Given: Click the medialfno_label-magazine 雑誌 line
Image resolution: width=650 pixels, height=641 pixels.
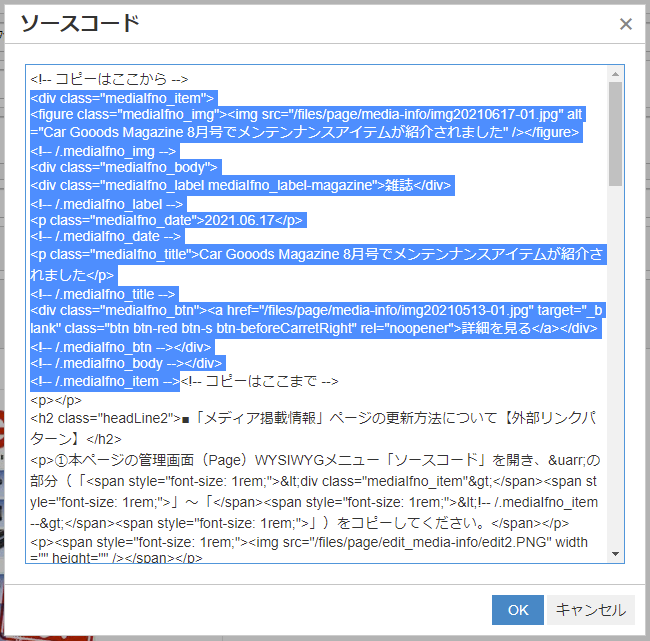Looking at the screenshot, I should click(x=240, y=185).
